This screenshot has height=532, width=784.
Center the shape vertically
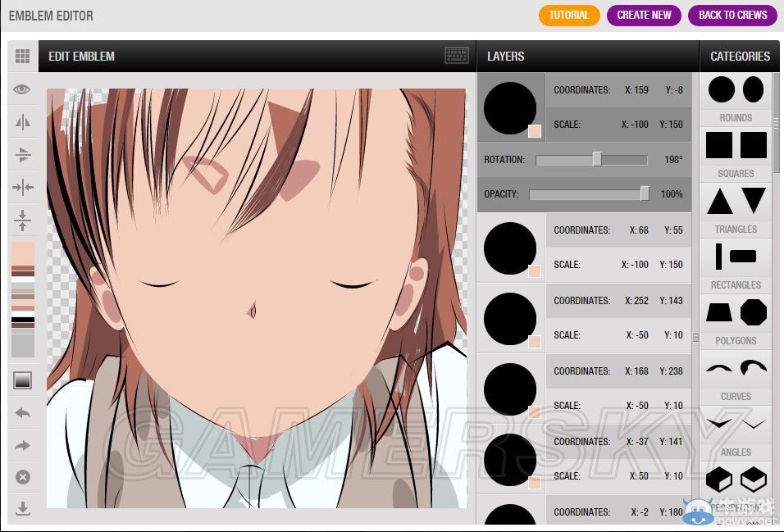pyautogui.click(x=22, y=220)
